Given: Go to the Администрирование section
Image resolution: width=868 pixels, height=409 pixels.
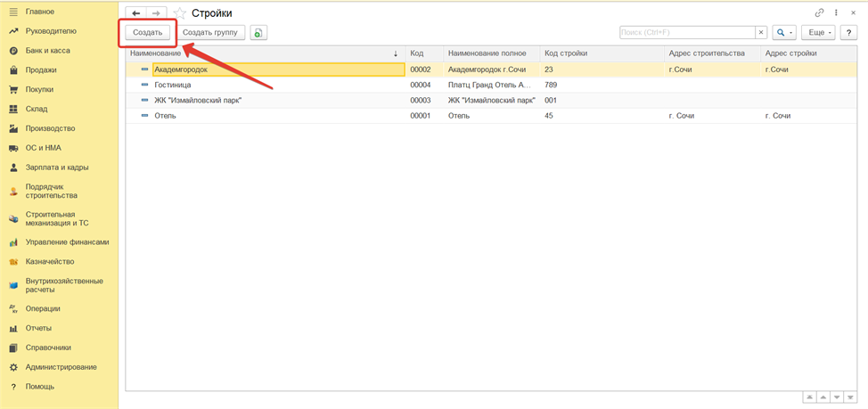Looking at the screenshot, I should (61, 367).
